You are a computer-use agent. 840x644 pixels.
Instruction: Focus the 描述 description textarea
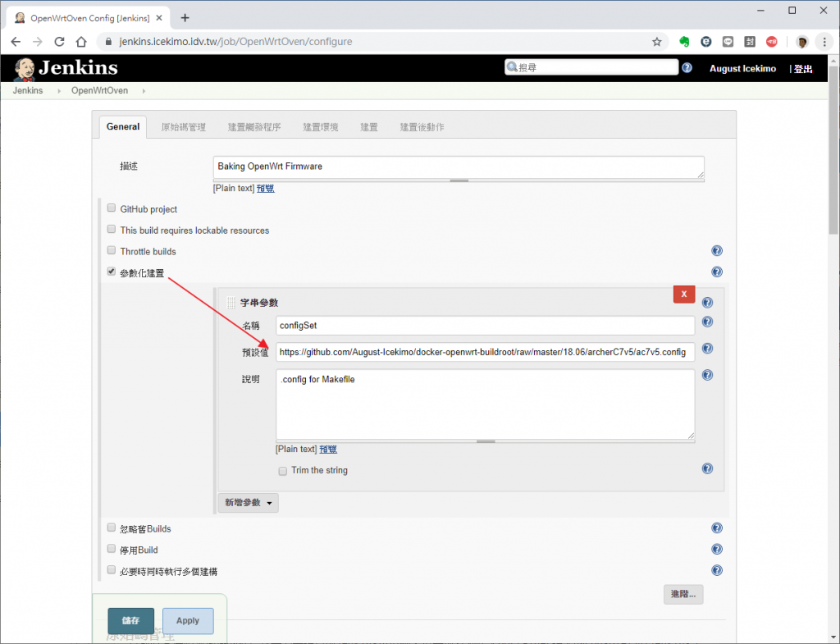(459, 167)
